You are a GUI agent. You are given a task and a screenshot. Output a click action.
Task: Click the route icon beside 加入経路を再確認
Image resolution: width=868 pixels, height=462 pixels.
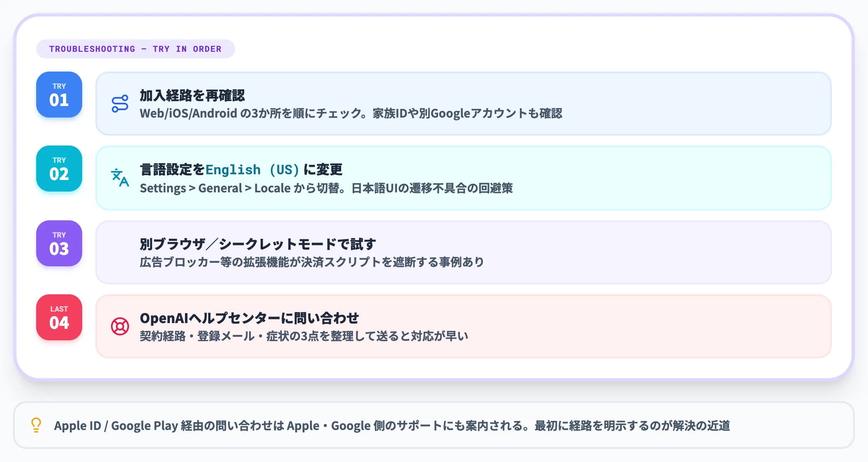tap(120, 104)
